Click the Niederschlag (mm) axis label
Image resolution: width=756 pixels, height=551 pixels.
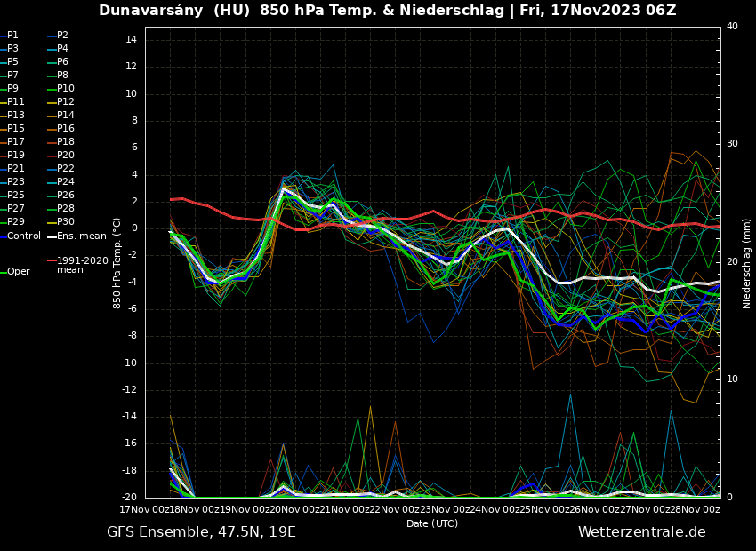747,263
